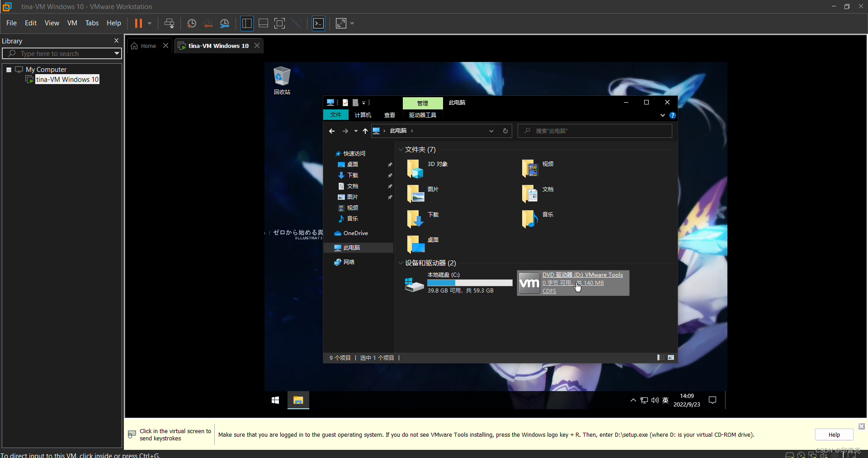Toggle the library sidebar view icon

pos(247,23)
